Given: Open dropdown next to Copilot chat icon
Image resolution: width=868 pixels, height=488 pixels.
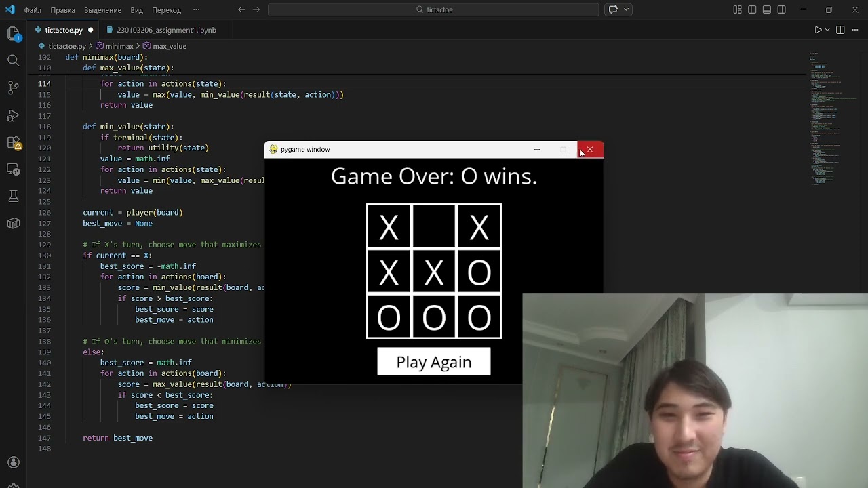Looking at the screenshot, I should coord(627,9).
